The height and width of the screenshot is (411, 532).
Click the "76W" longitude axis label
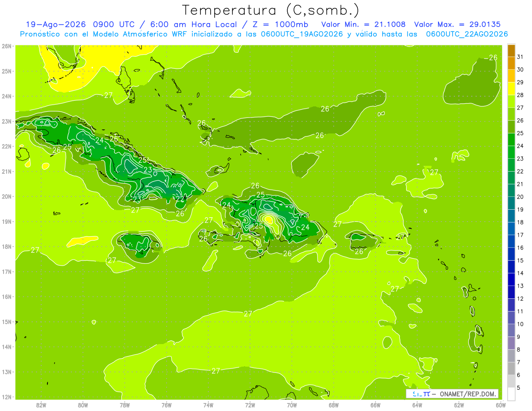[167, 405]
